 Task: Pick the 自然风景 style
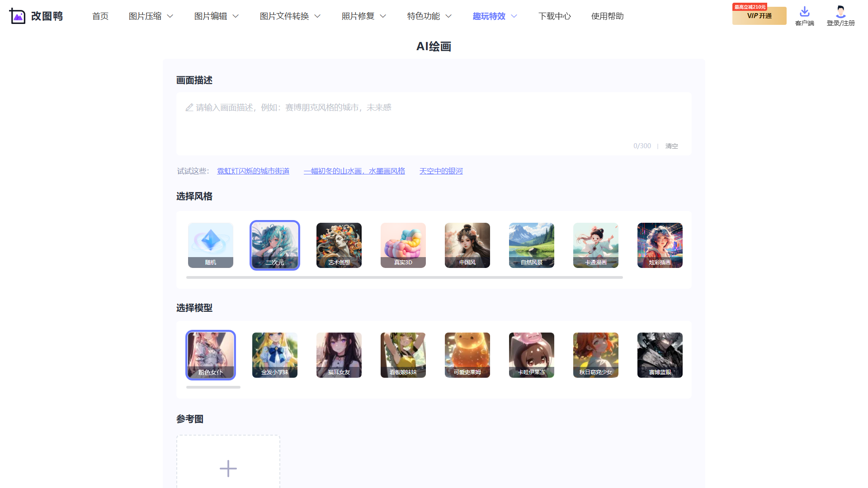[532, 245]
